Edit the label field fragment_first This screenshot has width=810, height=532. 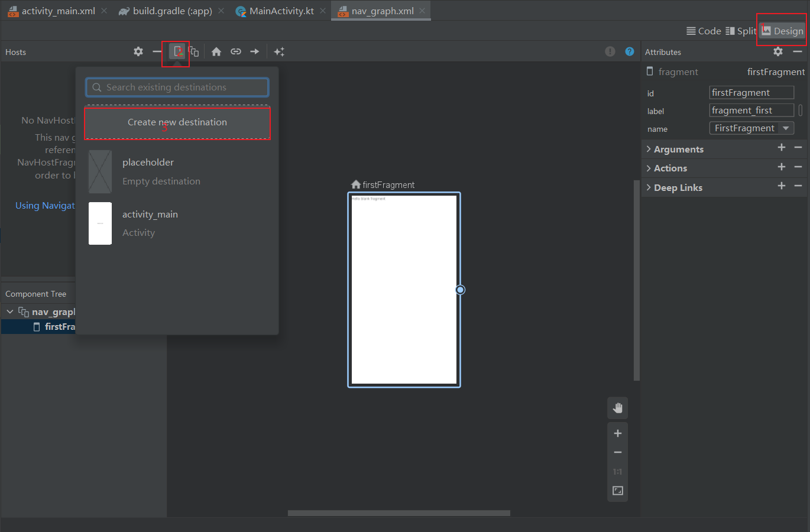pyautogui.click(x=751, y=110)
